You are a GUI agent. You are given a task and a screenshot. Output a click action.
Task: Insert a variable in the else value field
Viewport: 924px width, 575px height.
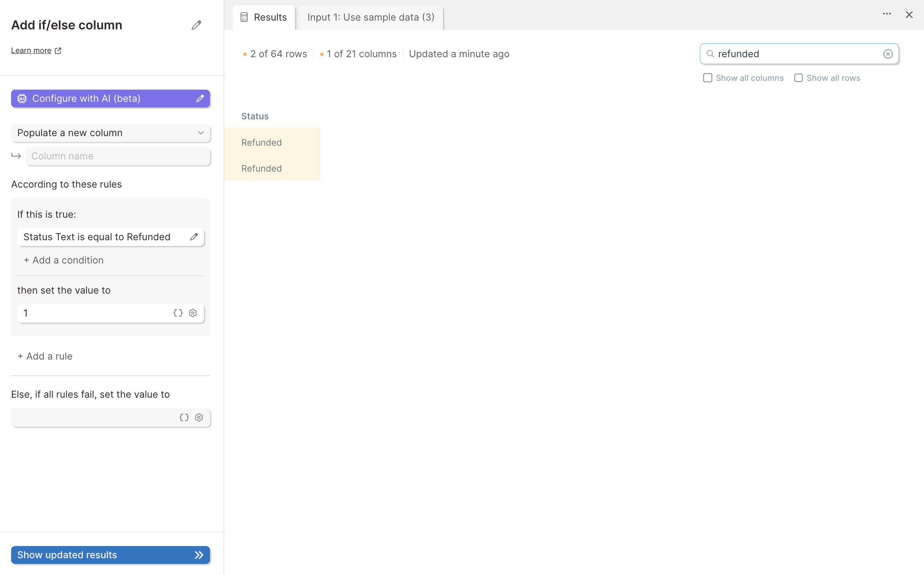tap(184, 418)
